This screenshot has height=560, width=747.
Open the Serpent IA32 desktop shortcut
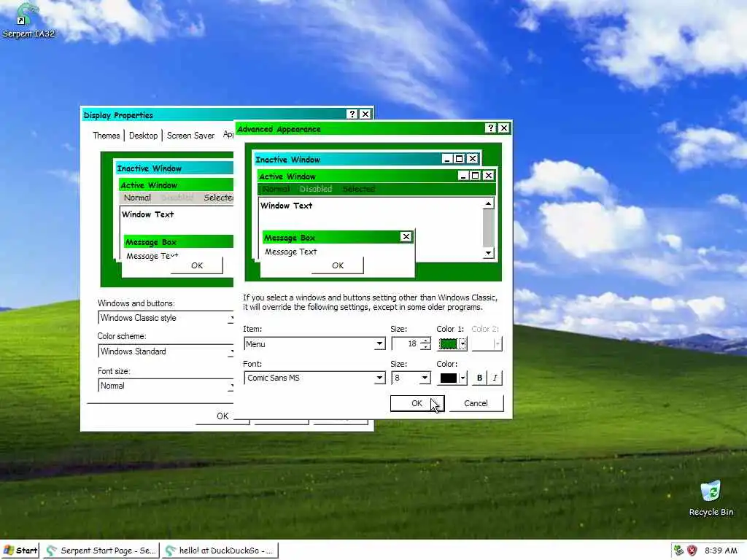28,21
